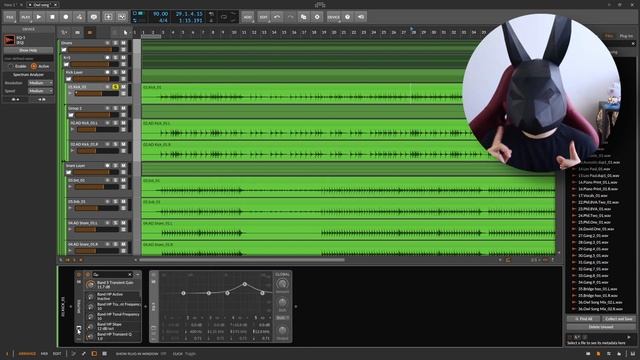Arm record on Kick Layer track

click(x=108, y=72)
